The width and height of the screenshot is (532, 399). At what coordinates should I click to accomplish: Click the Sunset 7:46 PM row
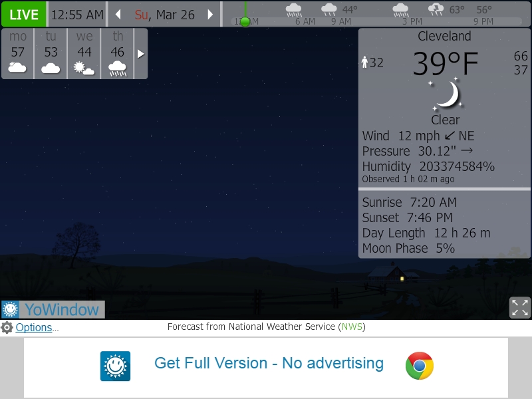coord(408,217)
